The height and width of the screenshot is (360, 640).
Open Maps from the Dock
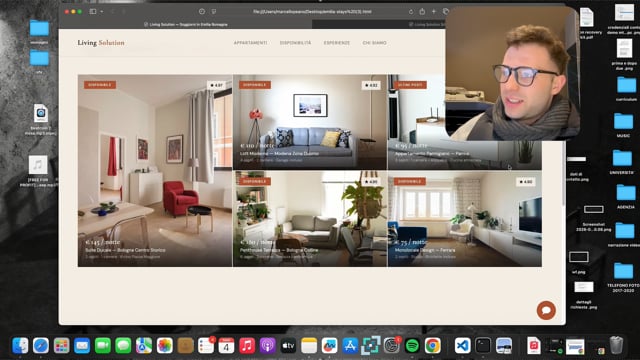[x=144, y=346]
